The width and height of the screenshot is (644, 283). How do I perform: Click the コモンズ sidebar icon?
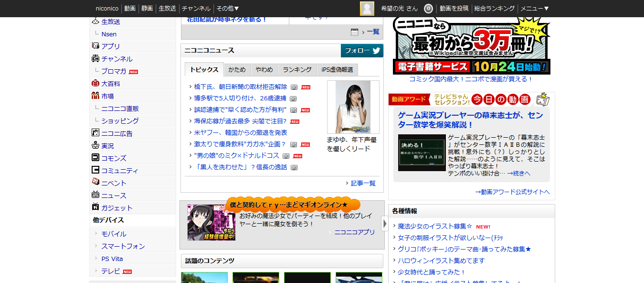pyautogui.click(x=95, y=158)
